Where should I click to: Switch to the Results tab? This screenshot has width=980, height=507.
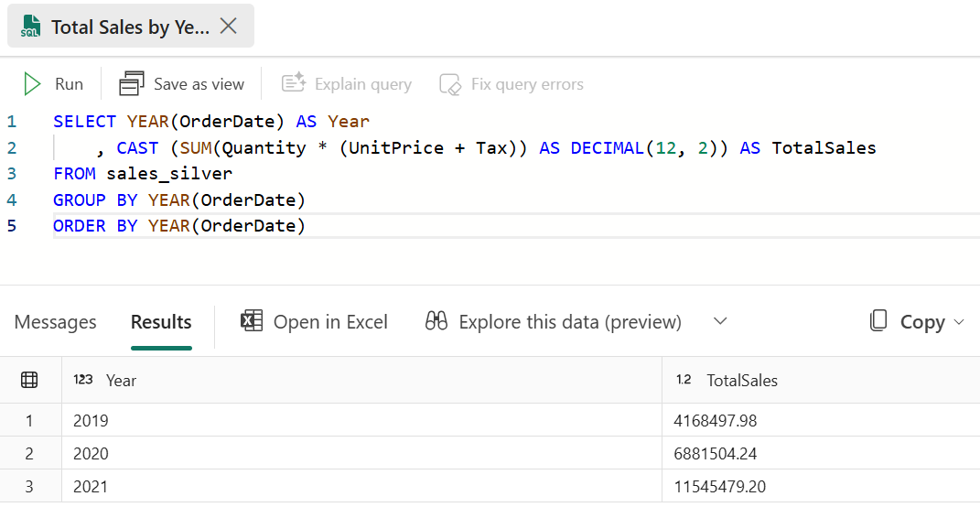click(x=161, y=322)
